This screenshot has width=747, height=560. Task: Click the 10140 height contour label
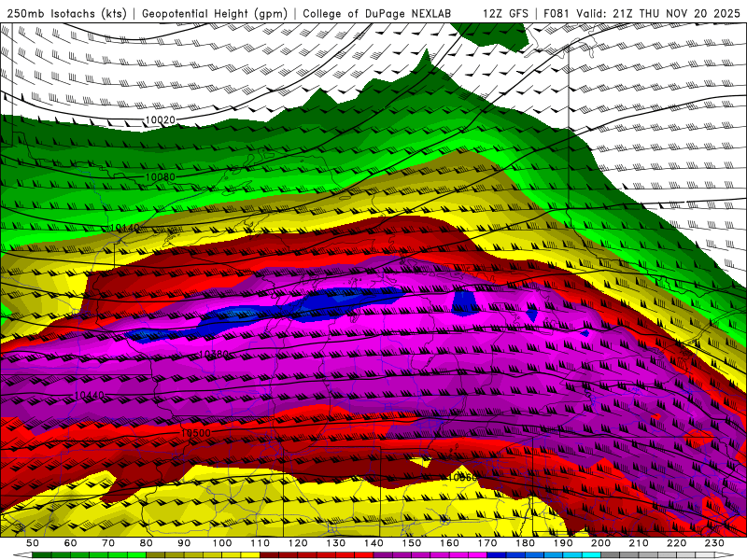(x=125, y=228)
